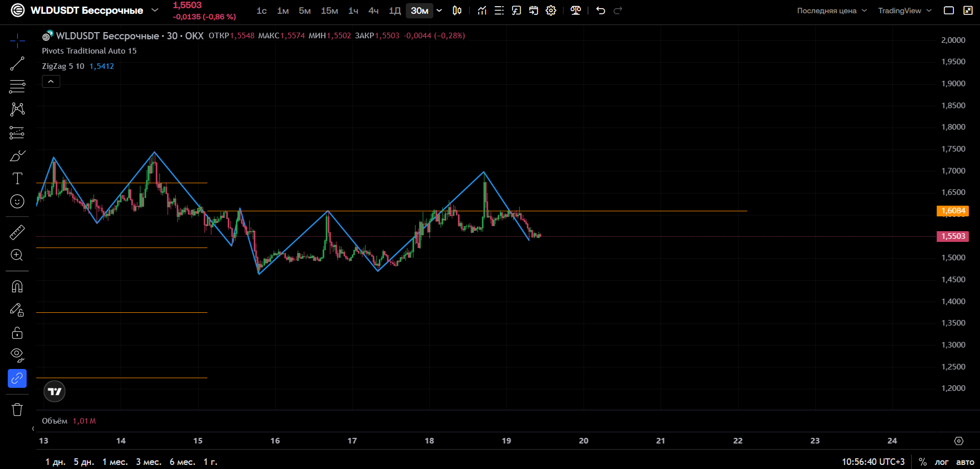
Task: Select the text annotation tool
Action: coord(17,178)
